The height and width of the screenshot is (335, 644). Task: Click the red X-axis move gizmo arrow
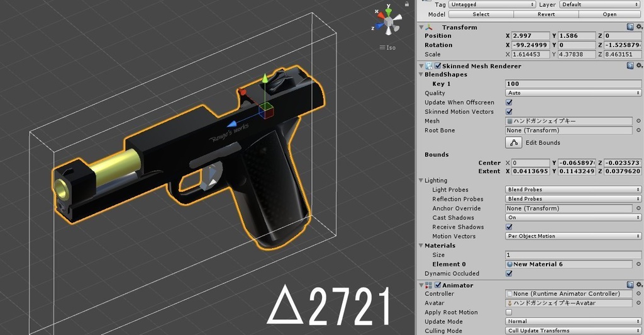(x=242, y=92)
